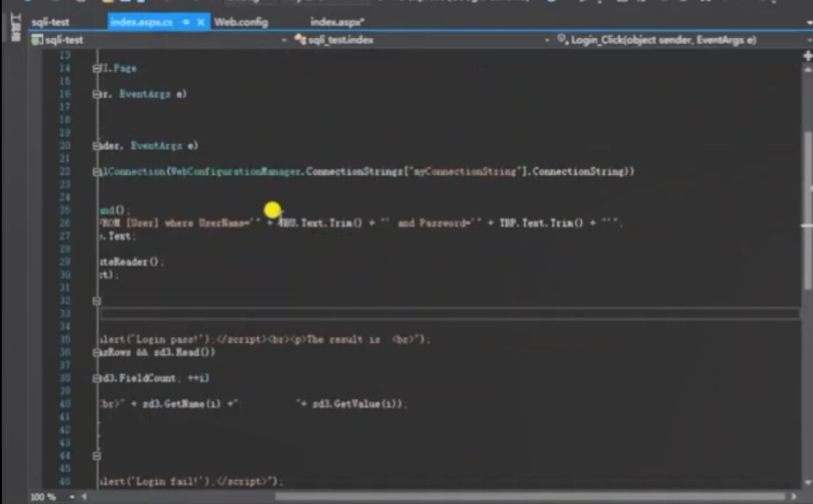Switch to the sqli-test tab
This screenshot has width=813, height=504.
click(x=50, y=22)
